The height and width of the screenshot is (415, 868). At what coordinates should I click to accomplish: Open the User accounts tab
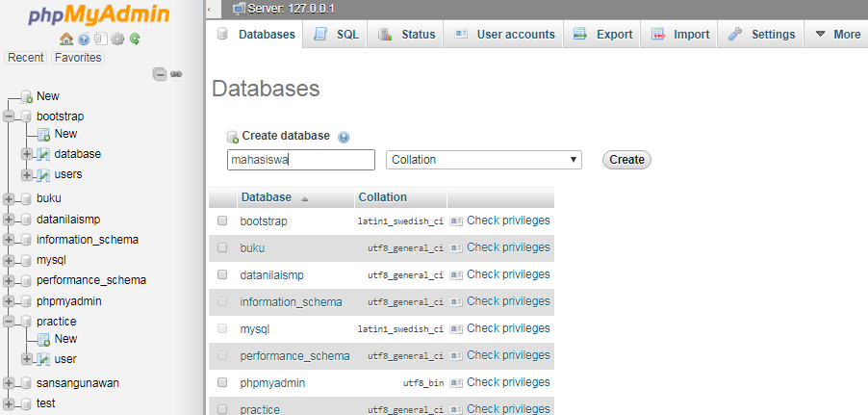click(x=503, y=35)
